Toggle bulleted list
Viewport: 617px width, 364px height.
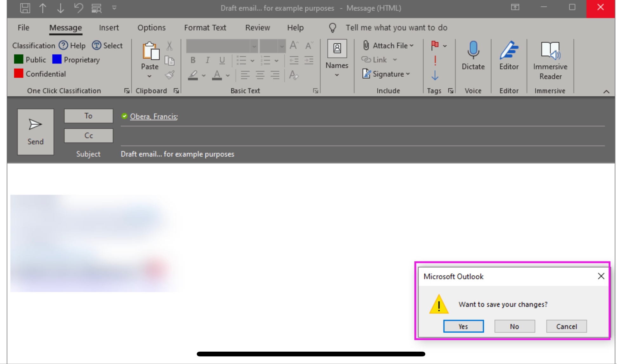coord(242,60)
